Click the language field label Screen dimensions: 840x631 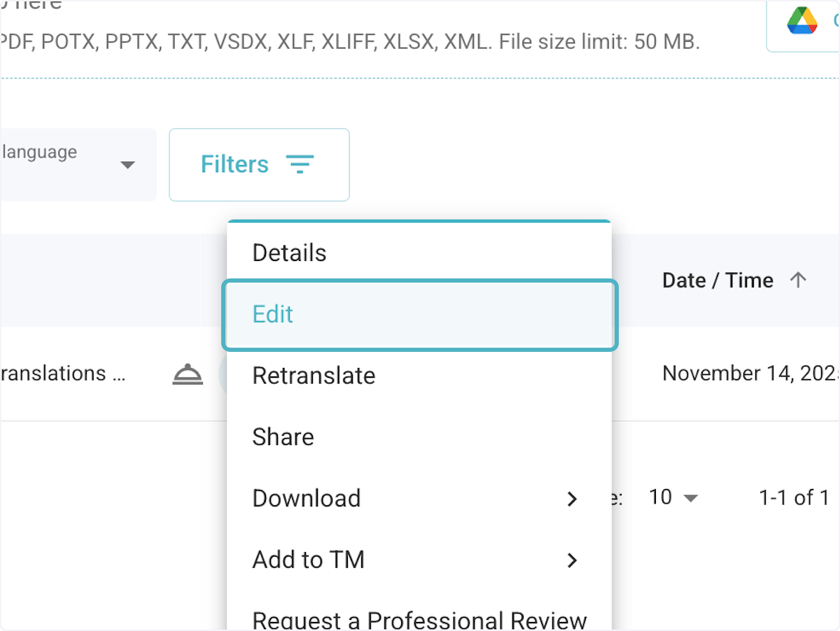(39, 152)
